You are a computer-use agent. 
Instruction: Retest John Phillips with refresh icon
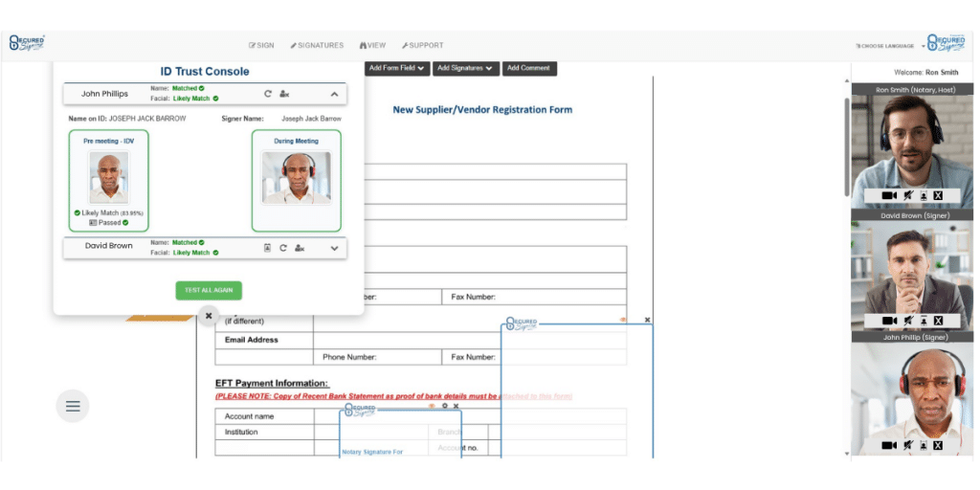pyautogui.click(x=268, y=94)
